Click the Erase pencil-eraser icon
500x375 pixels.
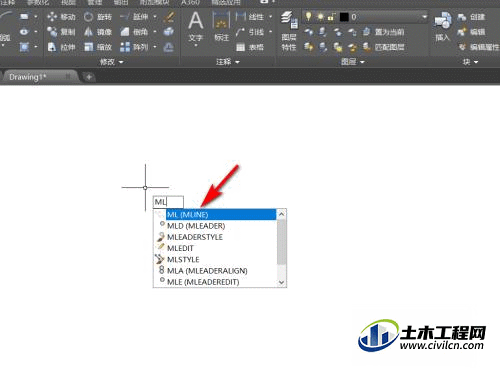(x=169, y=17)
